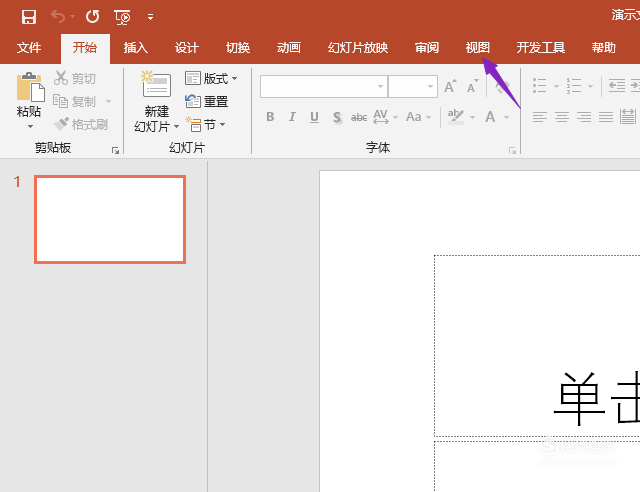Click the font name combo box

324,86
